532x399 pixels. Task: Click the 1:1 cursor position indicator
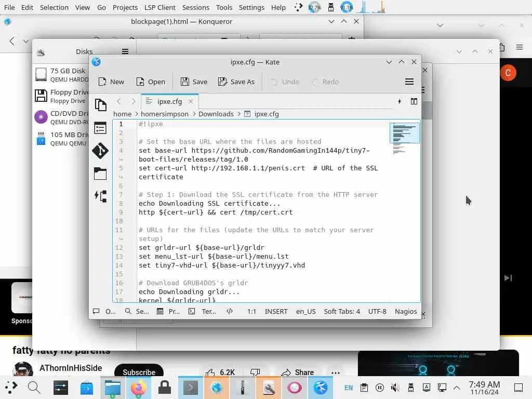point(251,311)
